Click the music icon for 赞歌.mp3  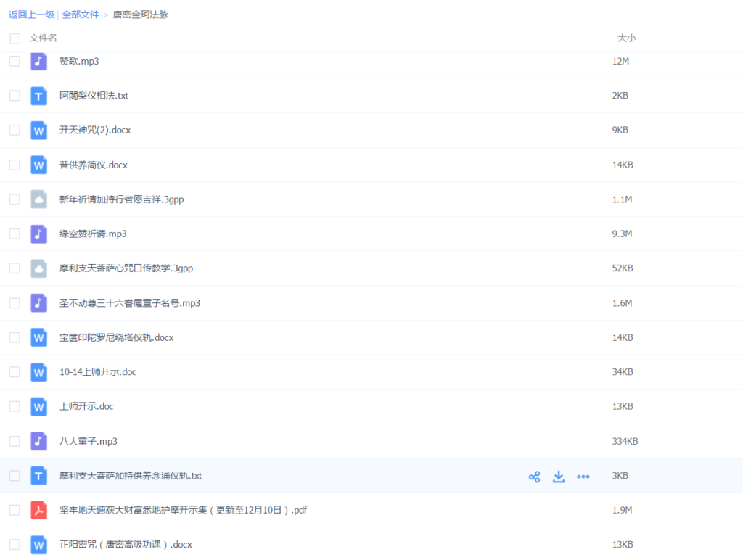[x=39, y=62]
